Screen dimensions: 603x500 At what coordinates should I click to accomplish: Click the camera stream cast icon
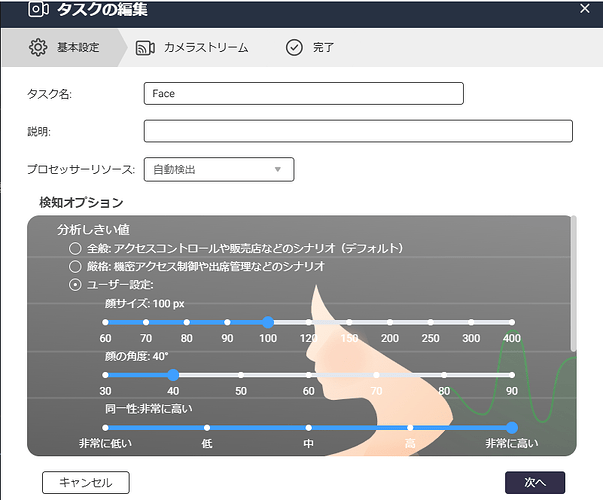click(x=145, y=48)
